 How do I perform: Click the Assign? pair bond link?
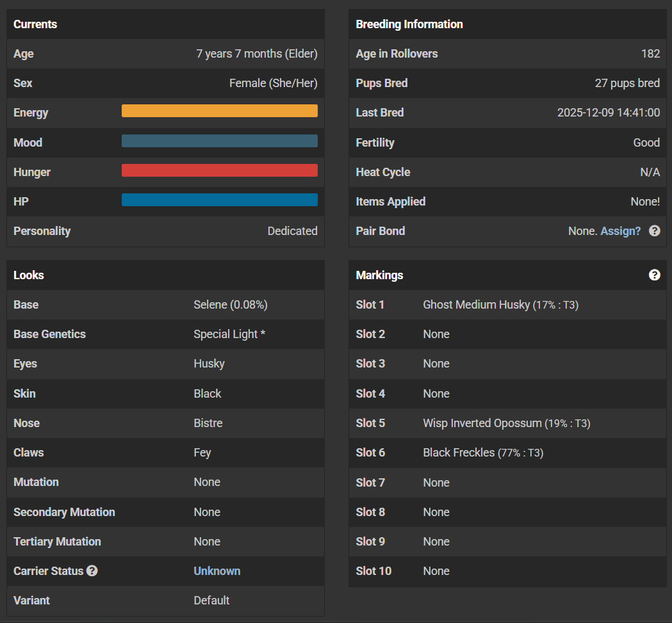tap(620, 231)
